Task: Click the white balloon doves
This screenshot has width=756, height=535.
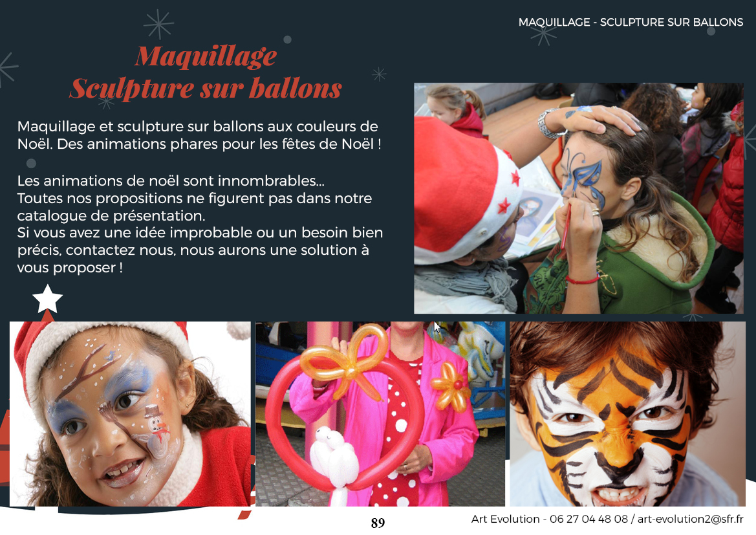Action: [x=334, y=458]
